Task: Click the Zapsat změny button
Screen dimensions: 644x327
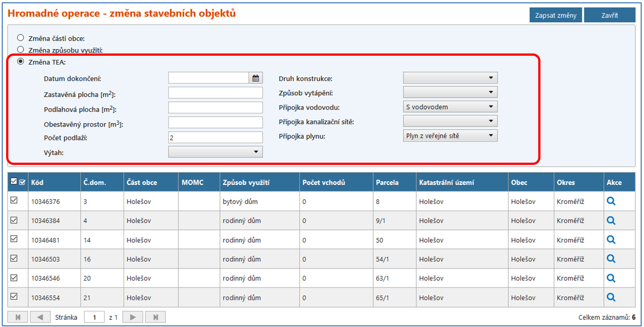Action: point(555,15)
